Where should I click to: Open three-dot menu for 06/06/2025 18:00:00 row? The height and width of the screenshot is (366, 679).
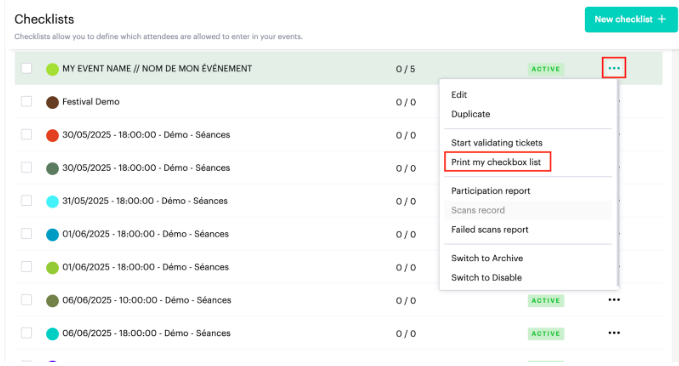tap(614, 333)
